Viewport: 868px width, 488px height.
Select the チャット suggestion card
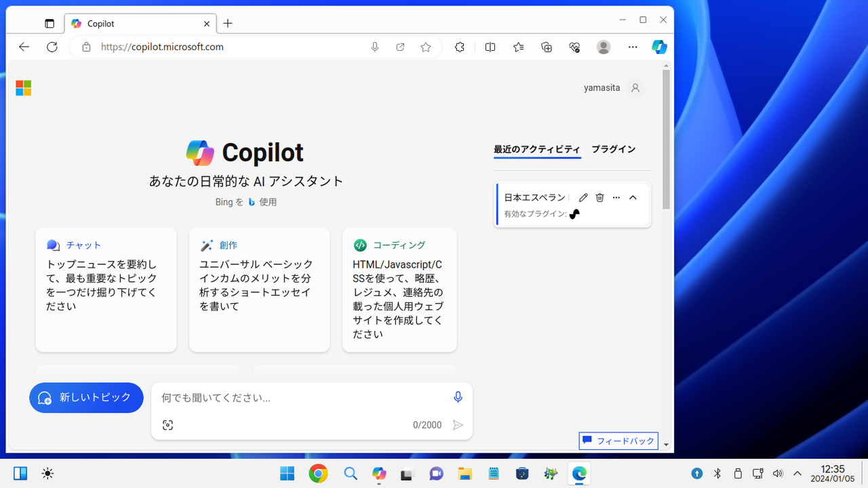point(106,290)
